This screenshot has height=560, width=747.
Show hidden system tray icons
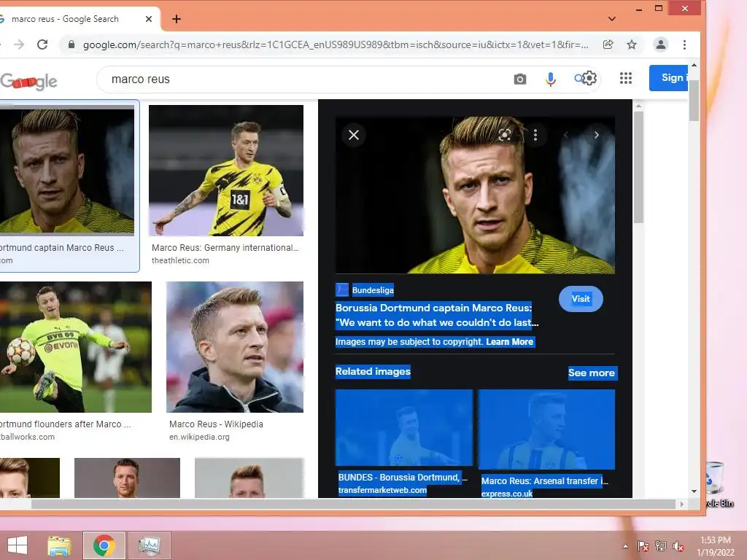pos(625,546)
